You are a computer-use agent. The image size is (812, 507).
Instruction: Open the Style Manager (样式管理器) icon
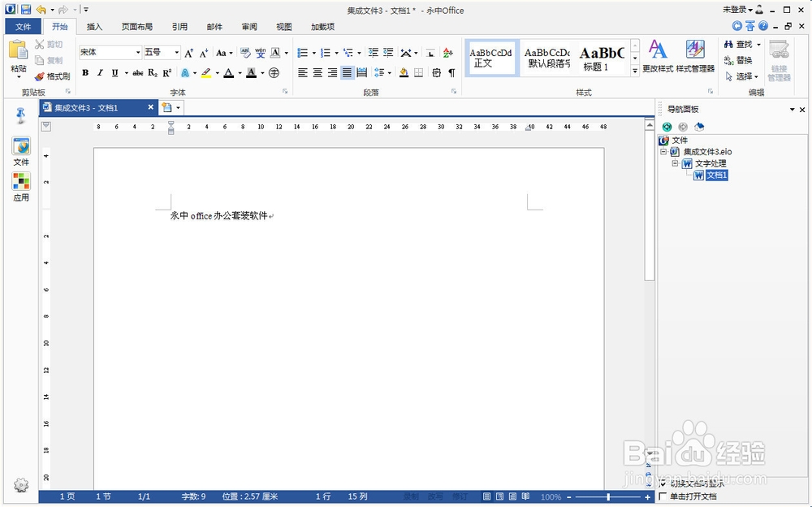tap(695, 50)
